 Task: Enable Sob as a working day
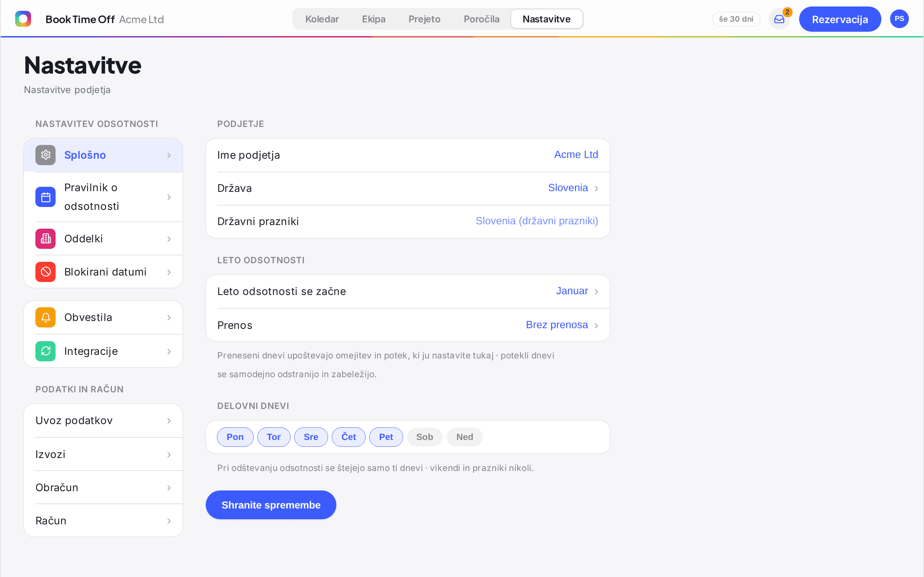pyautogui.click(x=424, y=437)
